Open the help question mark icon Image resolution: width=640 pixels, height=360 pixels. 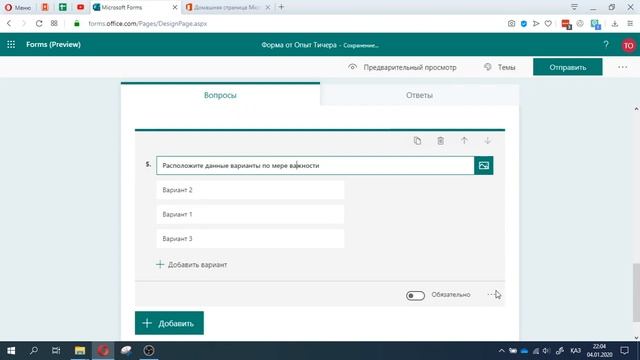click(x=606, y=44)
